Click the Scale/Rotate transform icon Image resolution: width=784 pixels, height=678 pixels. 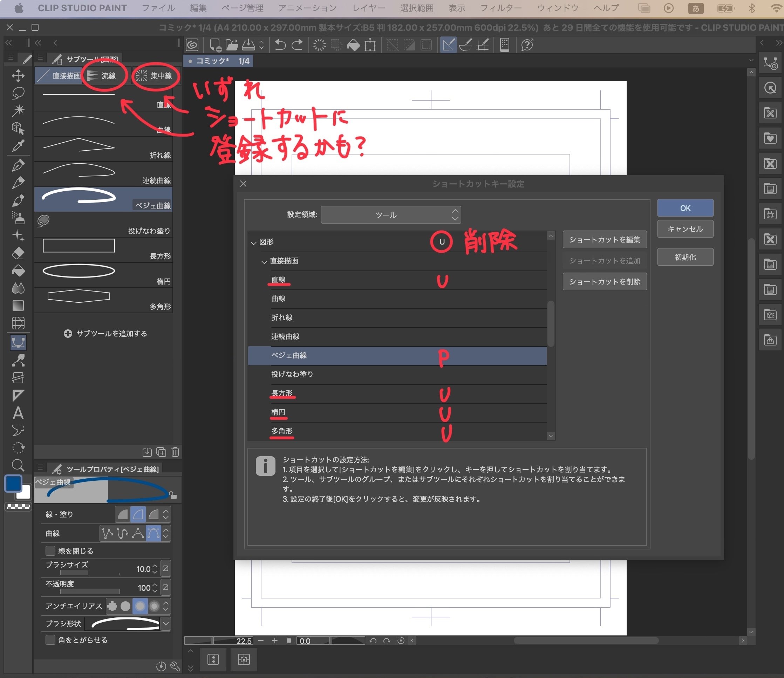coord(370,45)
